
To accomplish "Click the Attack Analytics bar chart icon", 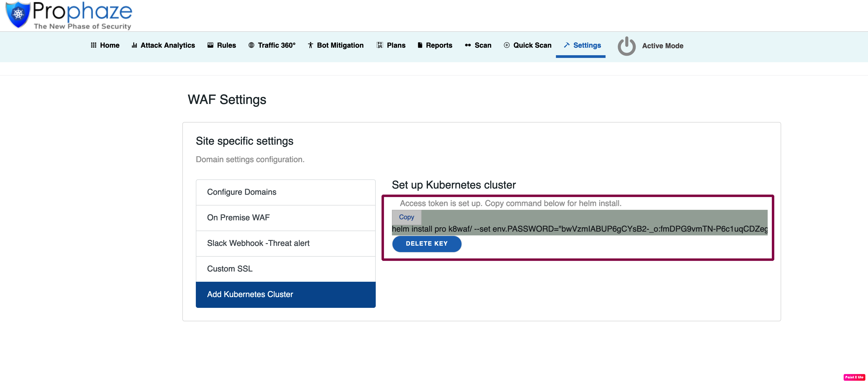I will point(134,45).
